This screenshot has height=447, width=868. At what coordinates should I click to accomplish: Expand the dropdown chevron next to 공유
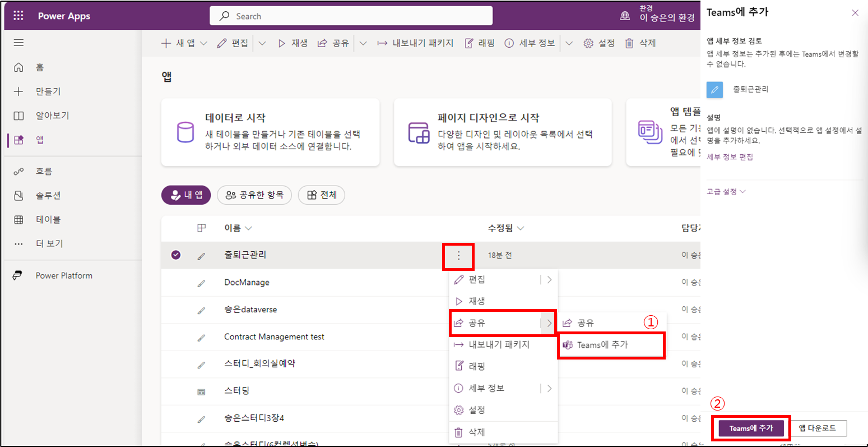click(363, 43)
